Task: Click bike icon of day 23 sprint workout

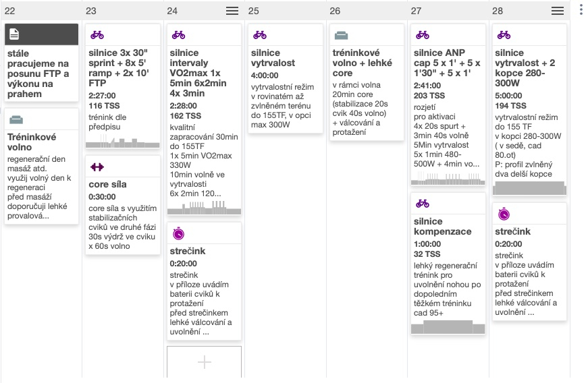Action: coord(97,35)
